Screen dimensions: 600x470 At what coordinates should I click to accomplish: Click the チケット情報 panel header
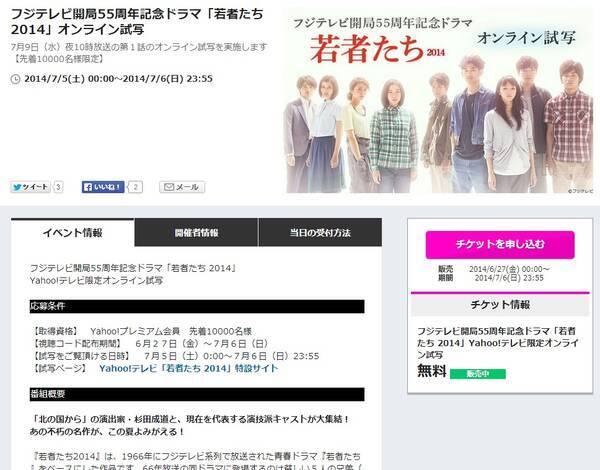500,305
